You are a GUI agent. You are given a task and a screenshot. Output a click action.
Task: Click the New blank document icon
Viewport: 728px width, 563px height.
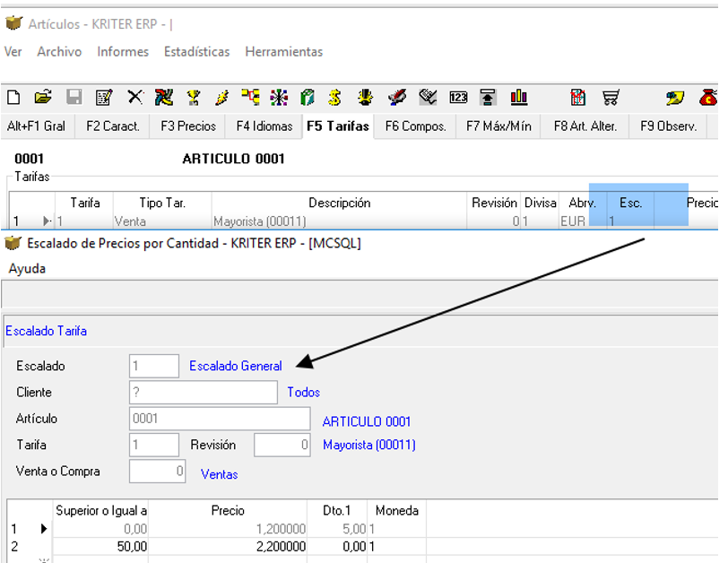(13, 98)
